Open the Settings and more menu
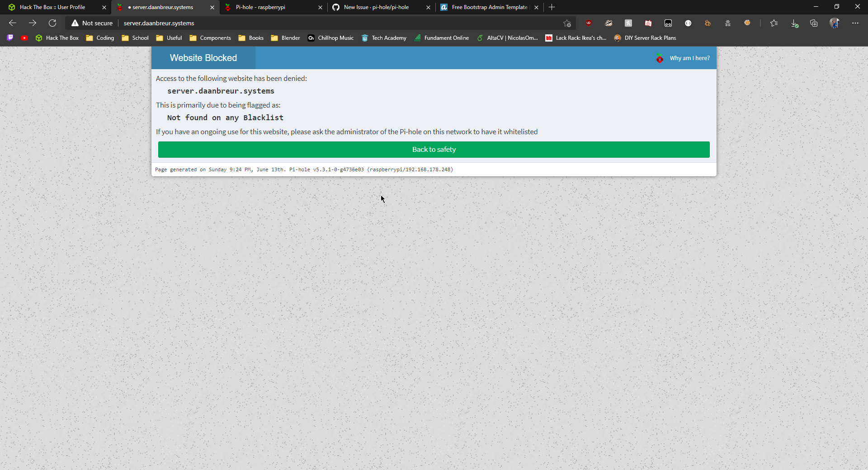 click(x=855, y=23)
